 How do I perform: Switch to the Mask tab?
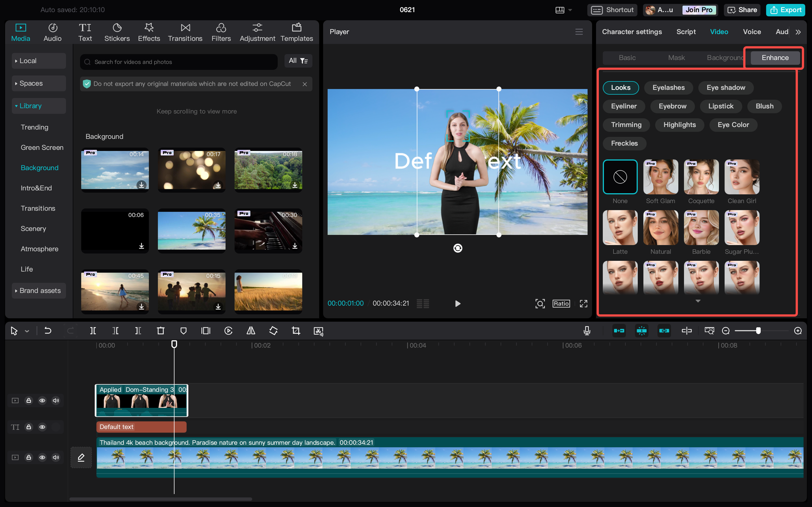(676, 58)
